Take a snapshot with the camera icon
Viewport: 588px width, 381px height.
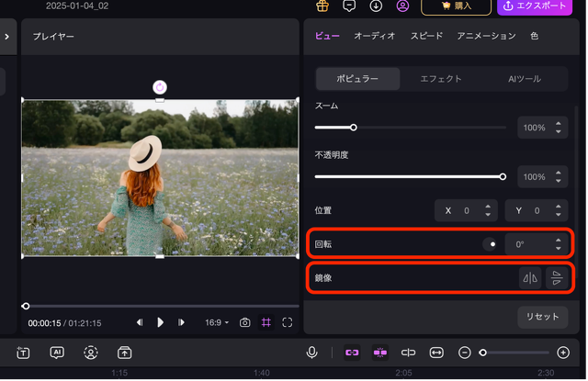click(x=245, y=322)
